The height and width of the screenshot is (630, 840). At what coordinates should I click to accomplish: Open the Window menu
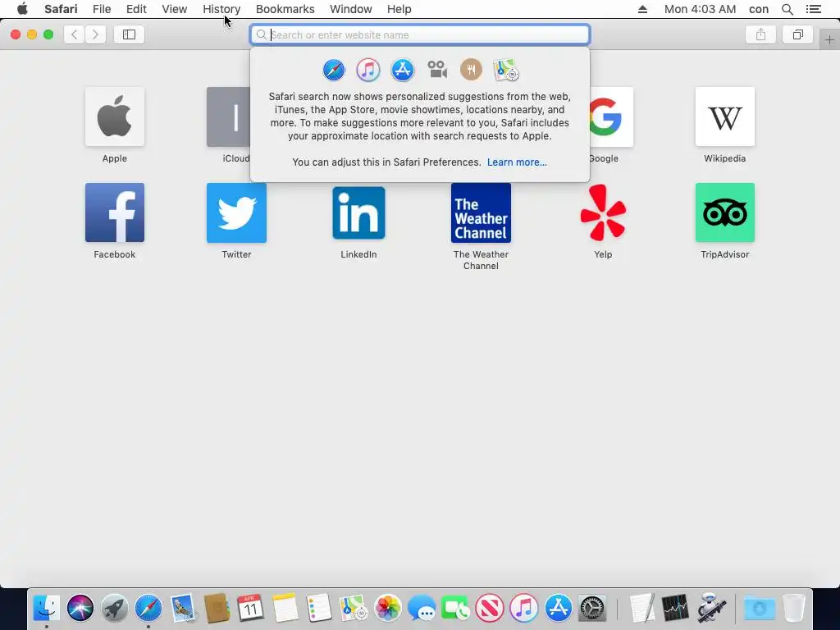[x=350, y=9]
